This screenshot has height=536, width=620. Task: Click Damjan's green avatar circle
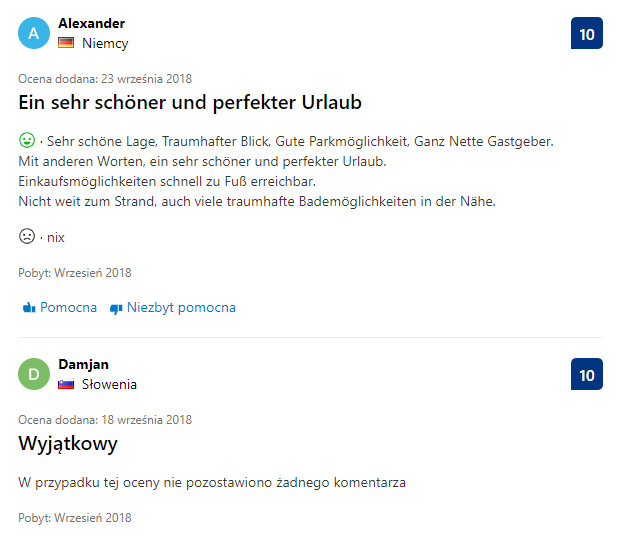(34, 374)
